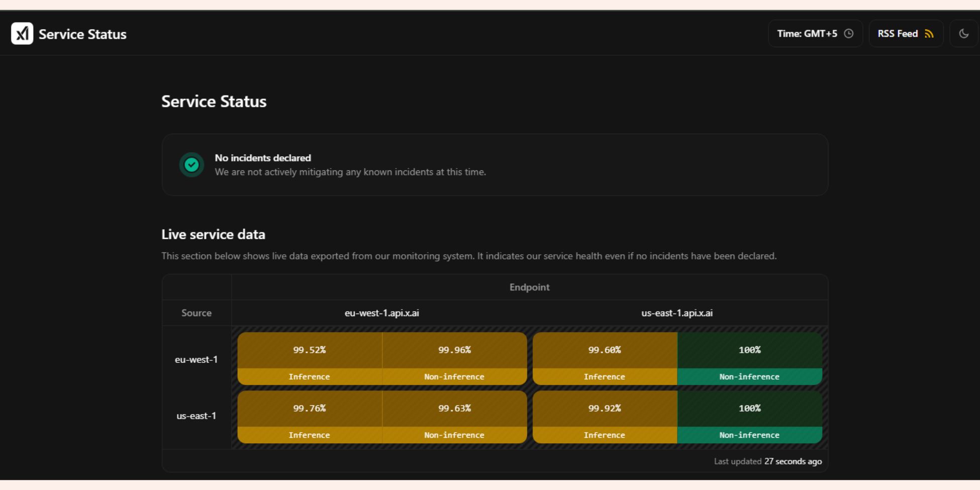980x490 pixels.
Task: Expand the Endpoint column header
Action: point(529,287)
